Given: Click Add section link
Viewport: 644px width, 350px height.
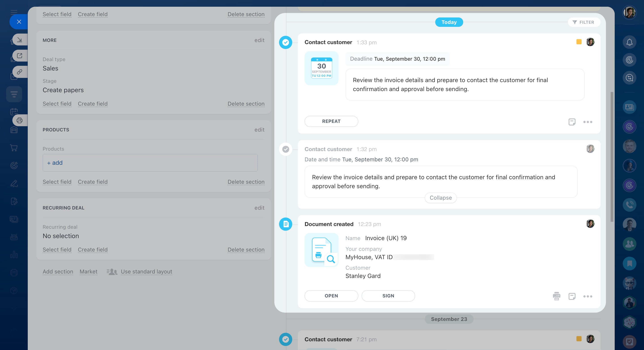Looking at the screenshot, I should 58,271.
